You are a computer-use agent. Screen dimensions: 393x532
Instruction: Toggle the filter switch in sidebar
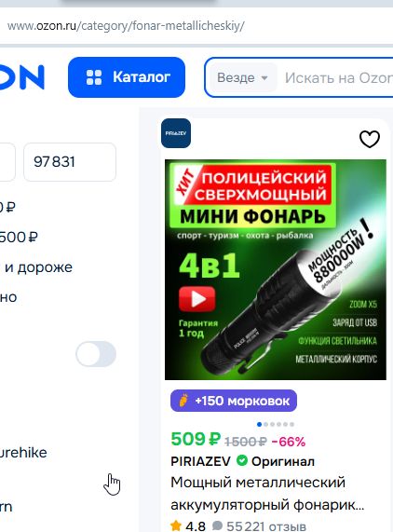pyautogui.click(x=96, y=354)
